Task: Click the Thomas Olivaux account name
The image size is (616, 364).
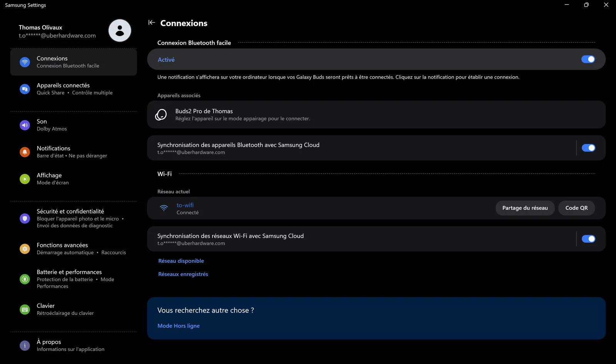Action: (40, 28)
